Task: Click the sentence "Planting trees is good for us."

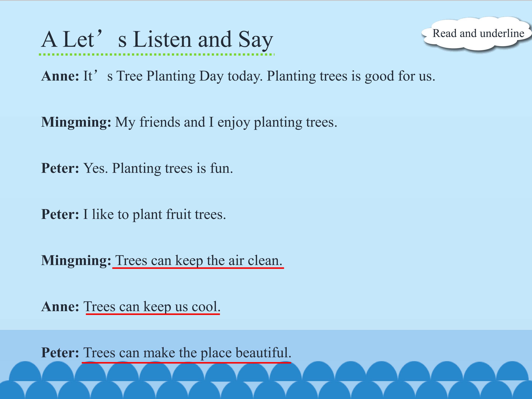Action: (x=351, y=76)
